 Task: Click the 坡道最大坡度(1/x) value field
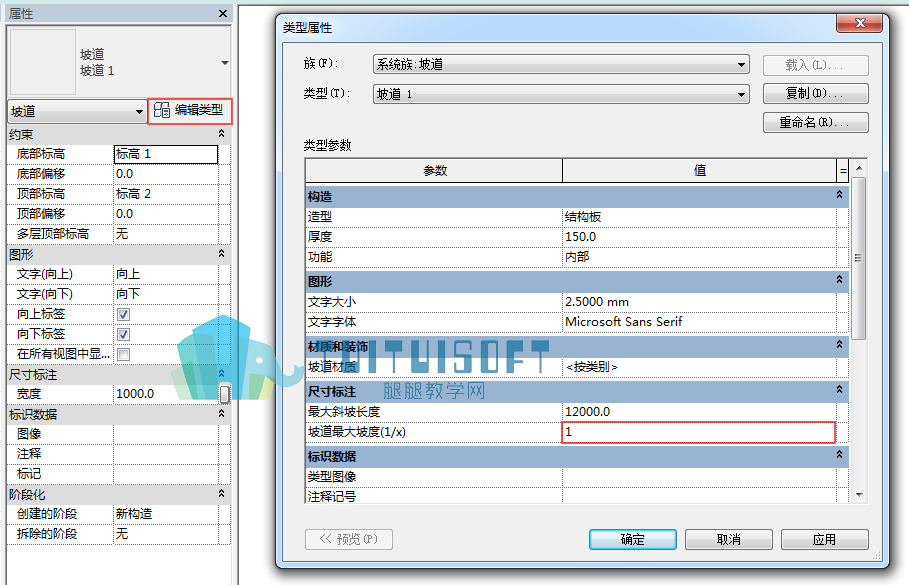pyautogui.click(x=699, y=433)
